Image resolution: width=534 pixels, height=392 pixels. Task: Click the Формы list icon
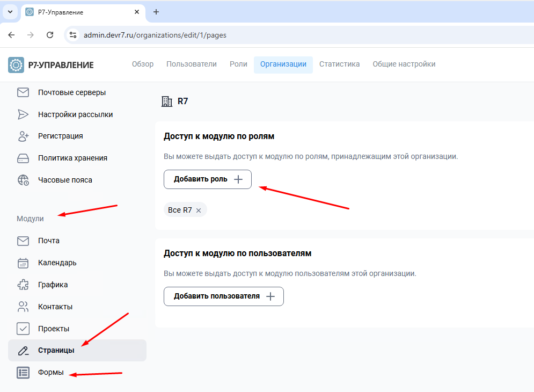(23, 372)
